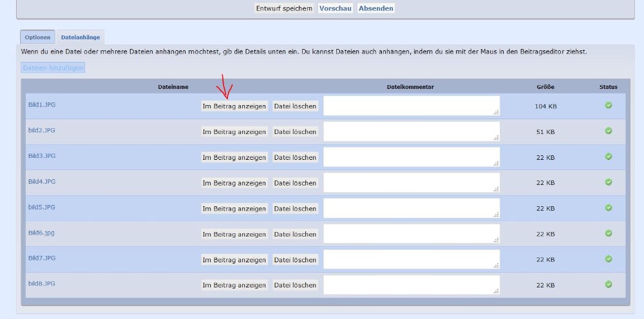Open the Bild3.JPG file link

point(42,156)
